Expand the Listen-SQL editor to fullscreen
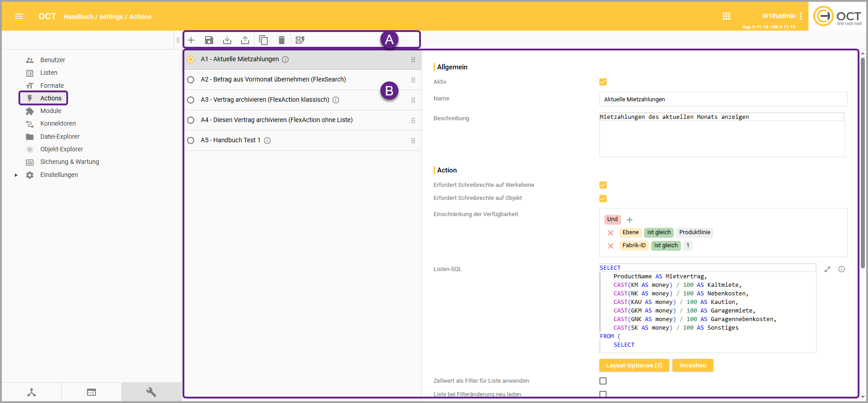This screenshot has width=868, height=403. [x=827, y=269]
